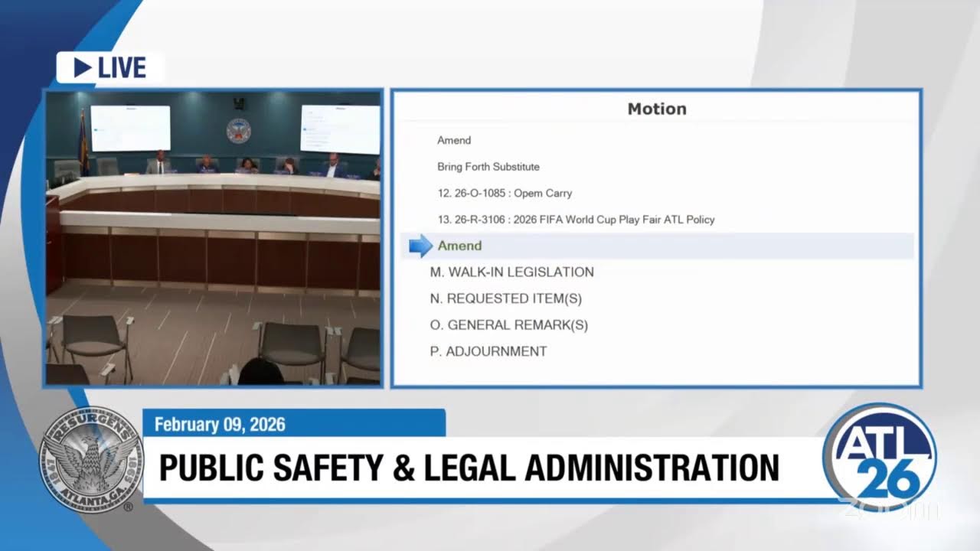Screen dimensions: 980x551
Task: Click the February 09, 2026 date banner
Action: click(294, 424)
